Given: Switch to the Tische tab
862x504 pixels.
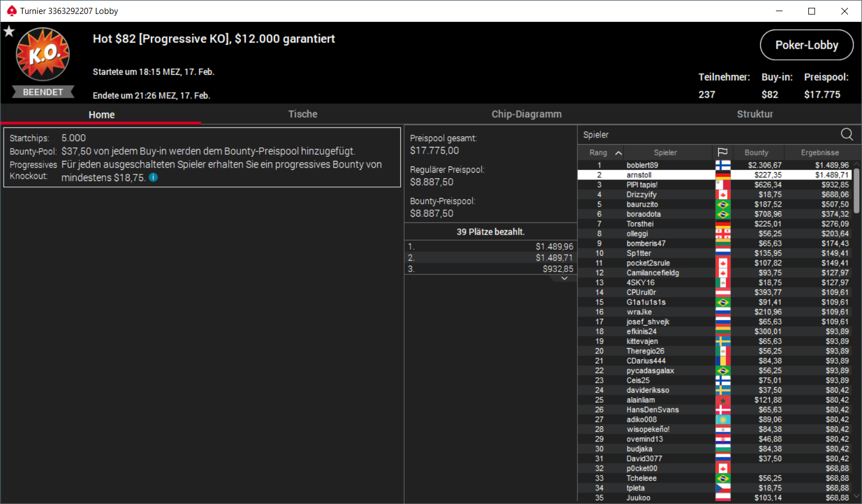Looking at the screenshot, I should (x=302, y=114).
